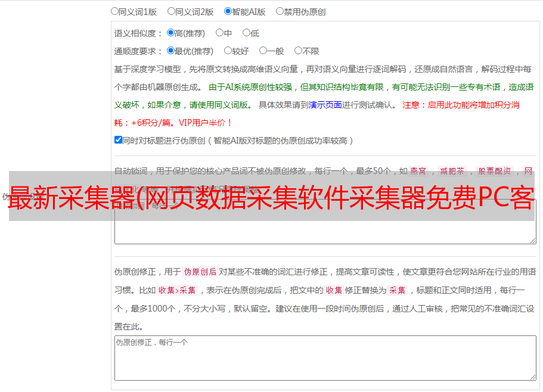
Task: Set 通顺度要求 to 最优(推荐)
Action: (170, 51)
